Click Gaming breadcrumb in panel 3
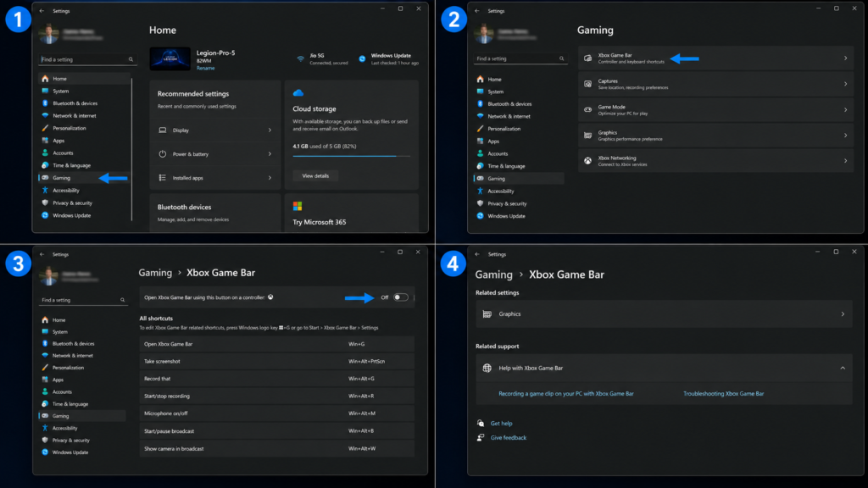Image resolution: width=868 pixels, height=488 pixels. [155, 273]
